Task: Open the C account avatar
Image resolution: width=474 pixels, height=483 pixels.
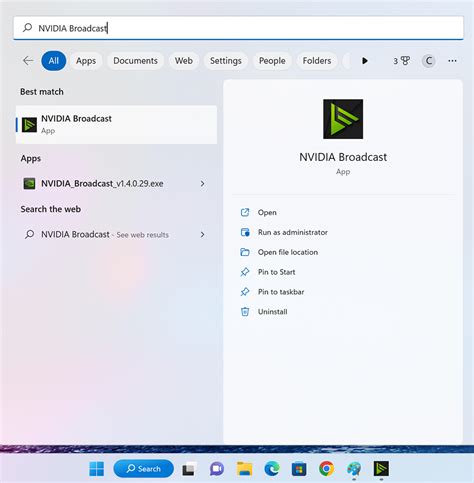Action: [428, 61]
